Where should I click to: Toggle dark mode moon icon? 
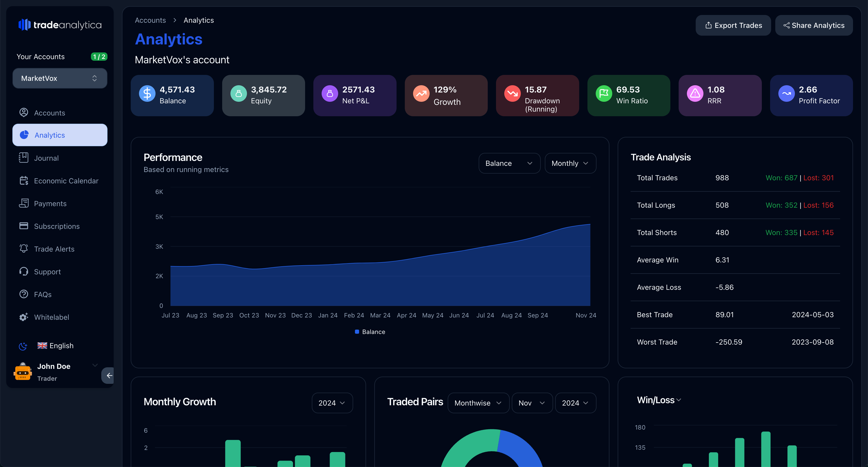click(23, 346)
